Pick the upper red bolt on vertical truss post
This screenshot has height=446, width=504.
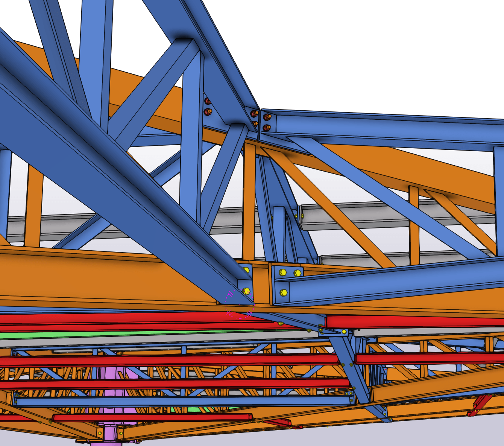[x=207, y=101]
